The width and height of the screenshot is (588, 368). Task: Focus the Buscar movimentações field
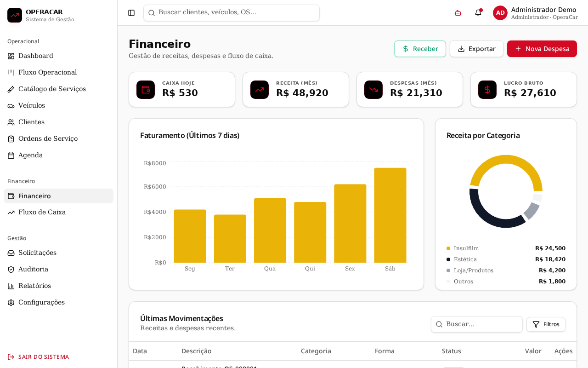[477, 324]
